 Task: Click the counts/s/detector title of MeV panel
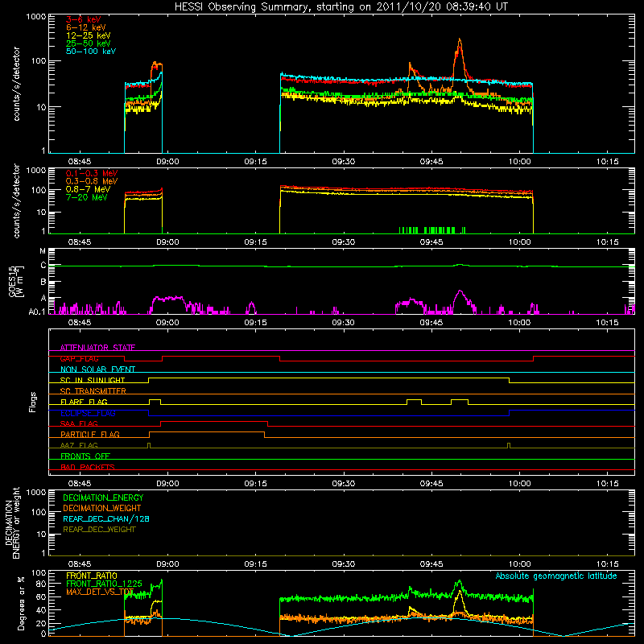tap(16, 200)
